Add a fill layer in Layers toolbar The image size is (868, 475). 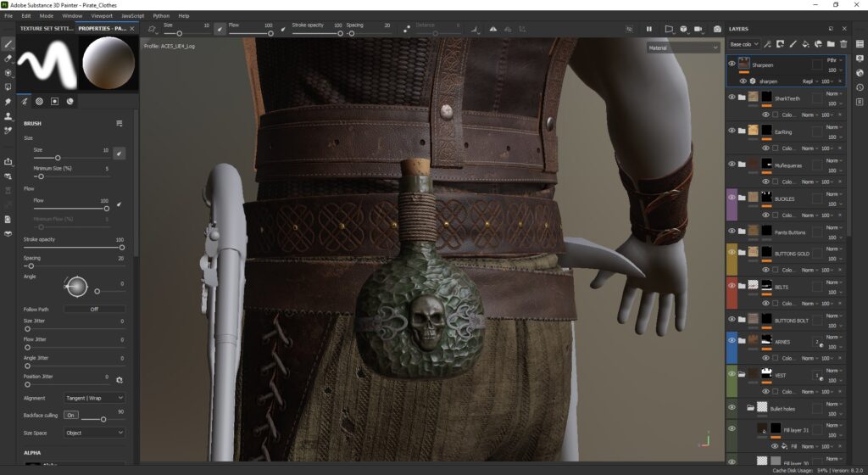coord(805,44)
